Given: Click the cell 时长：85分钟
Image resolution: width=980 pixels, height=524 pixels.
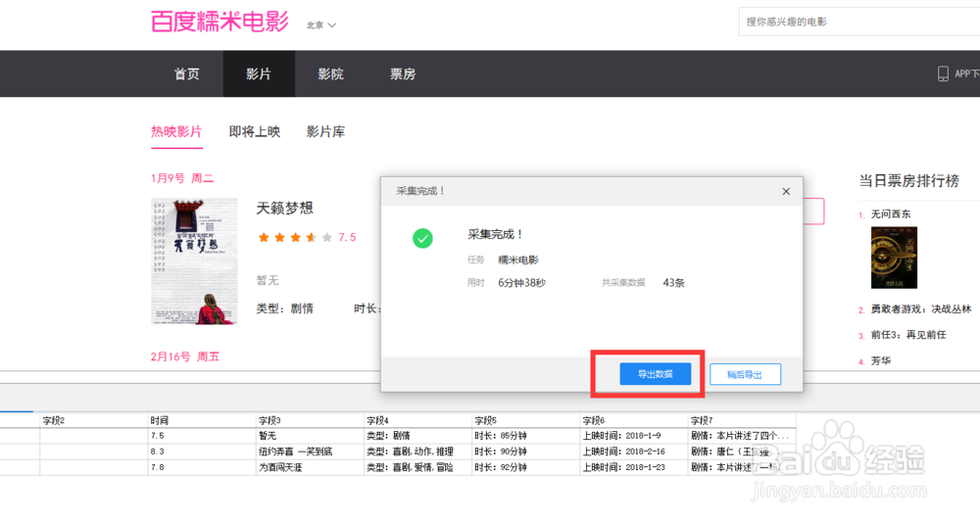Looking at the screenshot, I should click(526, 436).
